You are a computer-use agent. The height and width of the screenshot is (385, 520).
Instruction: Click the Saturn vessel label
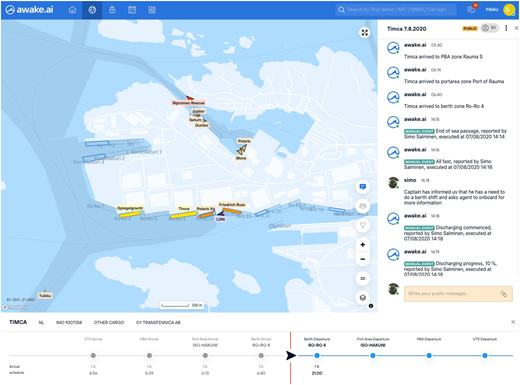pyautogui.click(x=195, y=120)
